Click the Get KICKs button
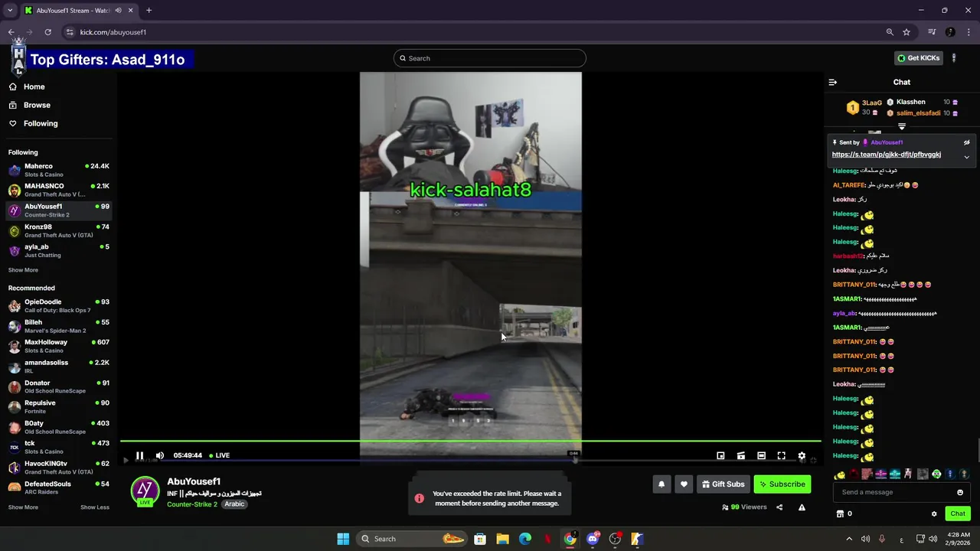Screen dimensions: 980x551 click(x=919, y=58)
